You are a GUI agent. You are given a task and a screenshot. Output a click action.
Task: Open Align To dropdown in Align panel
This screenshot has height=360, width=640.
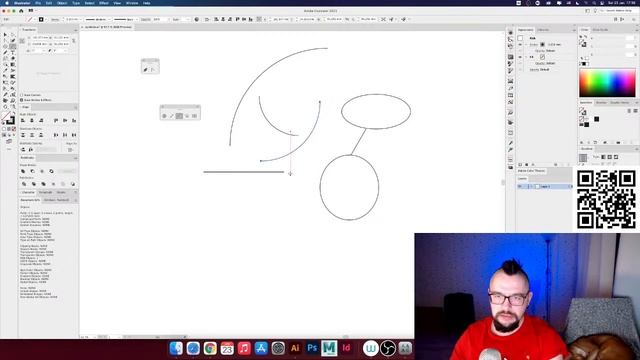(70, 149)
